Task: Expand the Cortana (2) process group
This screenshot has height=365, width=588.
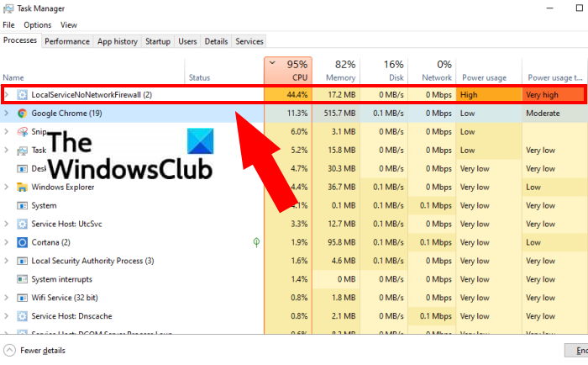Action: pos(6,242)
